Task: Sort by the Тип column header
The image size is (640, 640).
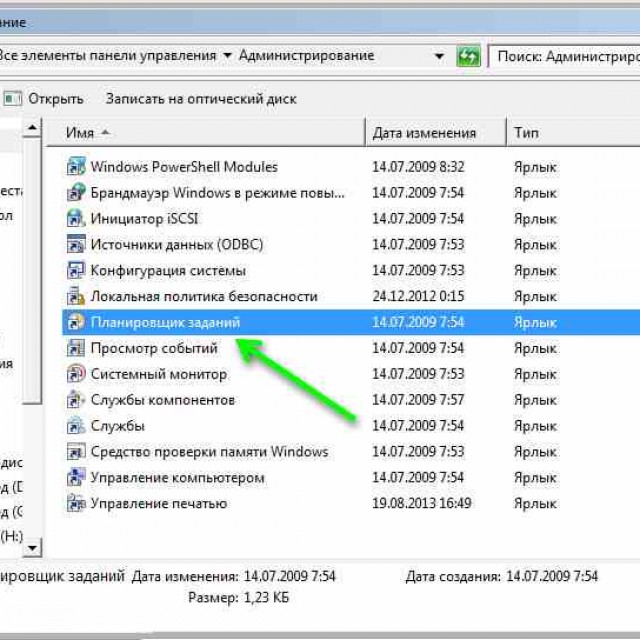Action: point(573,133)
